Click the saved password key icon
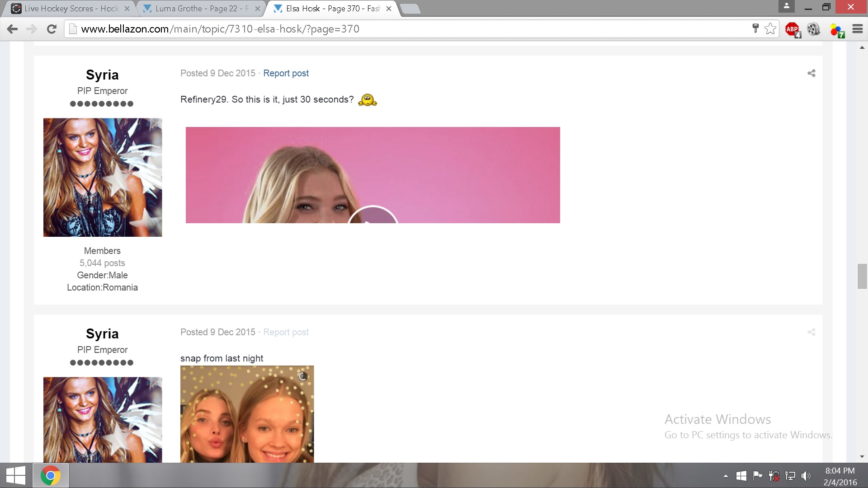Viewport: 868px width, 488px height. pyautogui.click(x=755, y=28)
